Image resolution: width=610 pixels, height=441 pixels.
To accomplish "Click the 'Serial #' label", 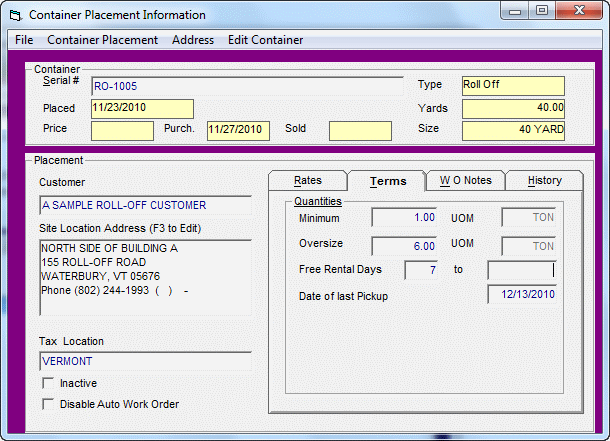I will coord(61,80).
